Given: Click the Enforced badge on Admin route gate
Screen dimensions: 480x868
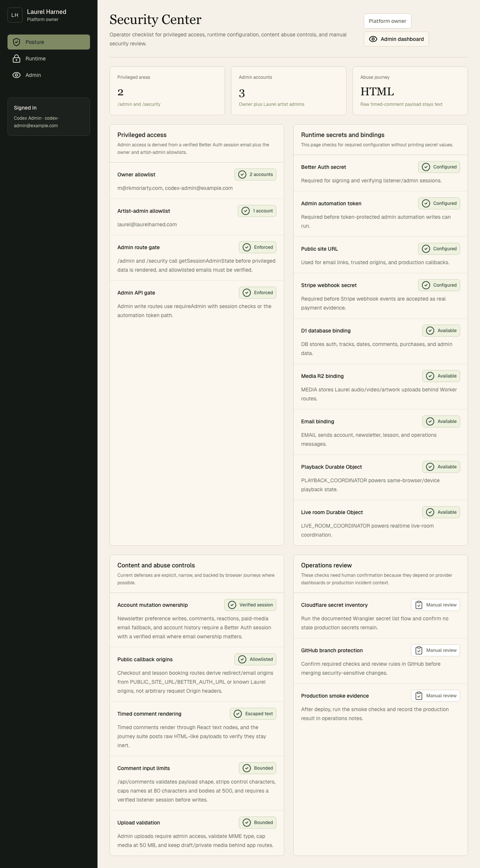Looking at the screenshot, I should [x=258, y=247].
